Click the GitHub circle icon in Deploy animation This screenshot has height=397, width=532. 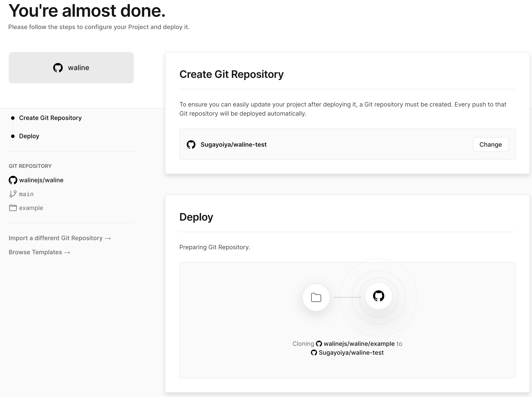pyautogui.click(x=378, y=296)
